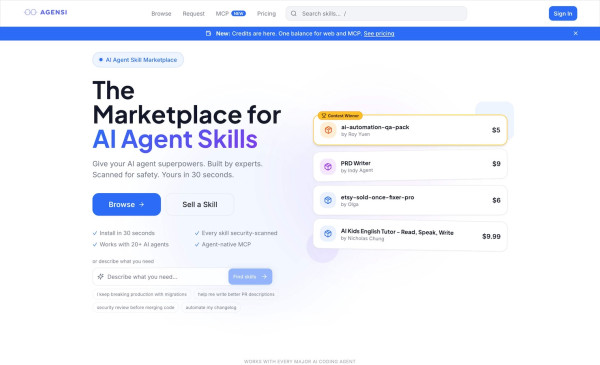Click the $5 price on ai-automation-qa-pack
600x365 pixels.
496,130
